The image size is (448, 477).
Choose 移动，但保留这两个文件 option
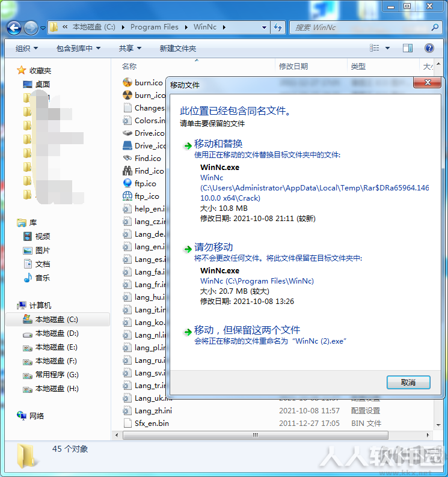click(x=247, y=330)
